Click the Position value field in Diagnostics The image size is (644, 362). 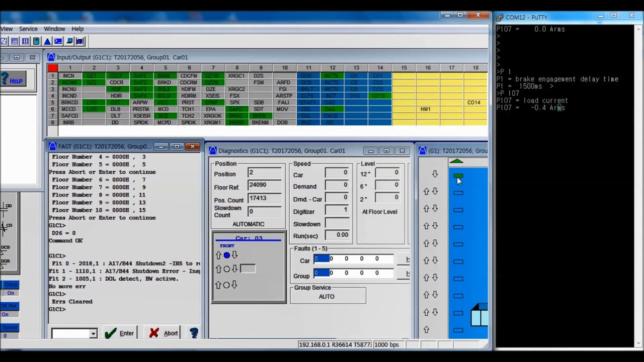pyautogui.click(x=264, y=173)
